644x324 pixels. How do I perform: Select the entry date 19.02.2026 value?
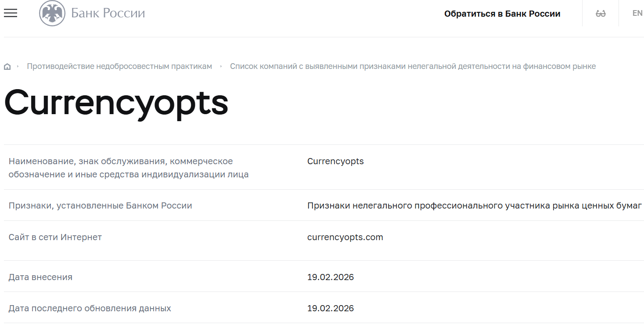pos(330,277)
